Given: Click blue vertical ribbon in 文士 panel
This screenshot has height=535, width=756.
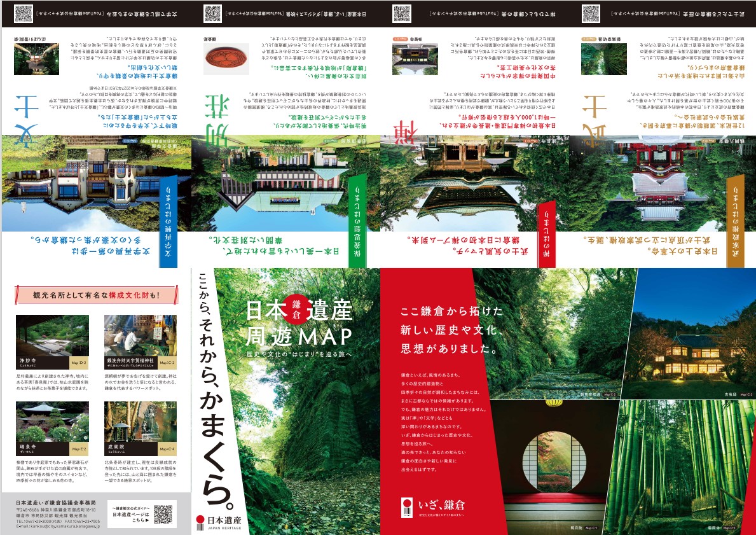Looking at the screenshot, I should [x=168, y=221].
